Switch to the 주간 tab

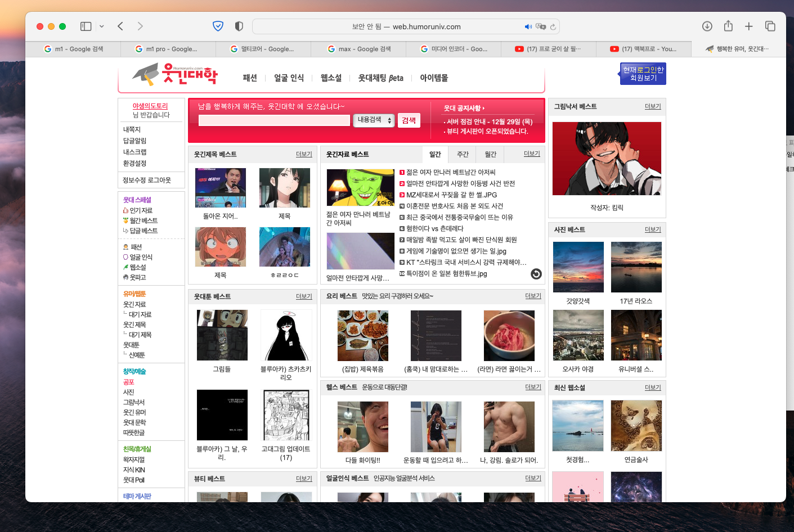[463, 154]
